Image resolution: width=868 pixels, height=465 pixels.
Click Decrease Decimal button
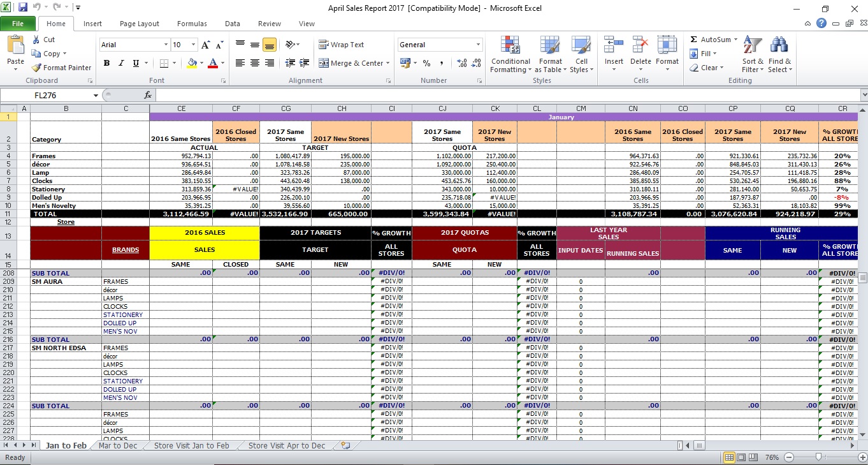click(x=476, y=63)
